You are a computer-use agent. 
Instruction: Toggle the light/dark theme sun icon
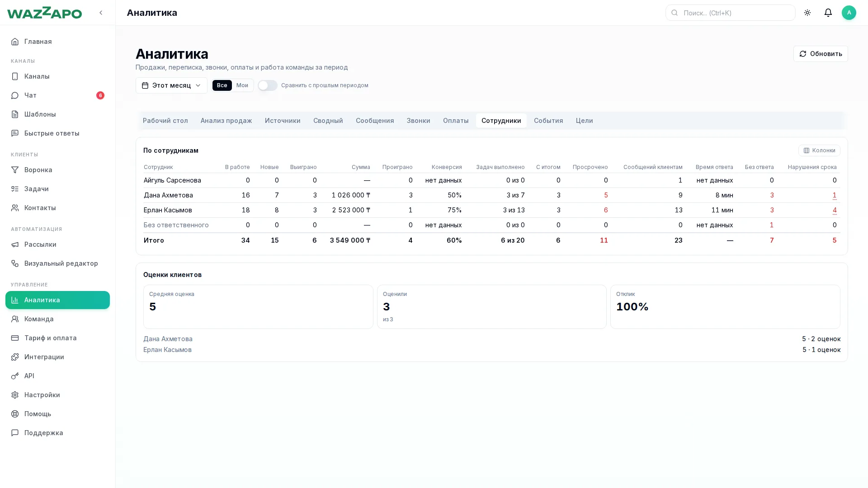pos(807,13)
